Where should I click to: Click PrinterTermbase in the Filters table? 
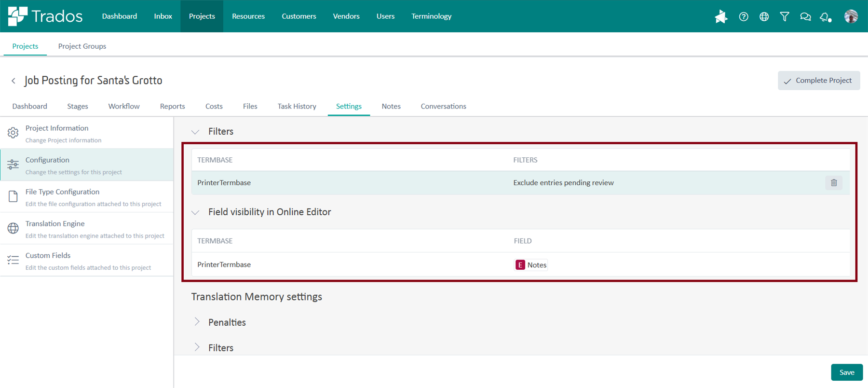224,182
